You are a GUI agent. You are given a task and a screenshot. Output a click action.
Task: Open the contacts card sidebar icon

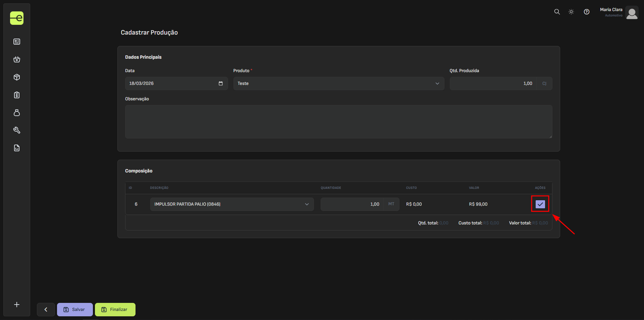click(17, 42)
